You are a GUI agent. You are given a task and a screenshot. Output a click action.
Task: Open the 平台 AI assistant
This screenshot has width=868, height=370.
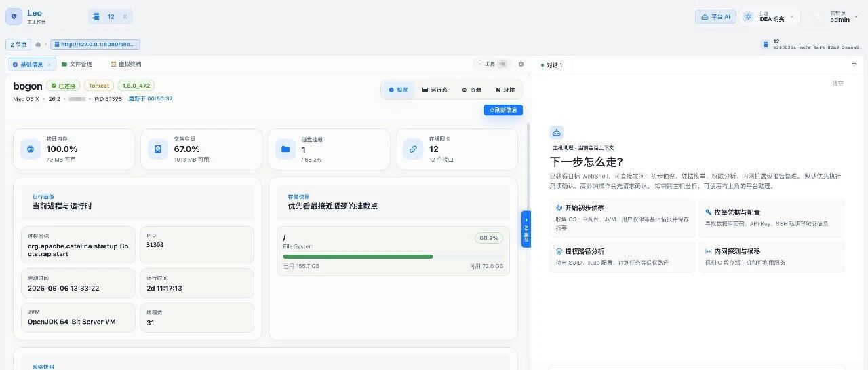(x=715, y=17)
